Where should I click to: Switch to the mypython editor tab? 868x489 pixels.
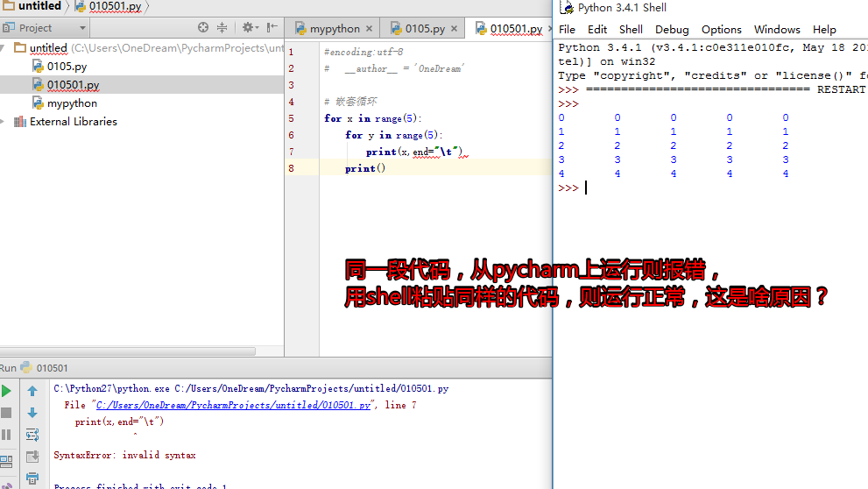pyautogui.click(x=335, y=29)
